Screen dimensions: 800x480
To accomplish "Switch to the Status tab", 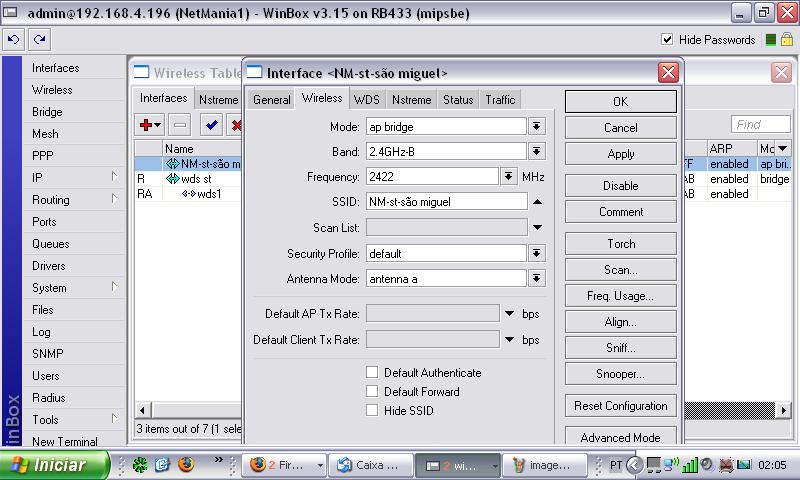I will (458, 99).
